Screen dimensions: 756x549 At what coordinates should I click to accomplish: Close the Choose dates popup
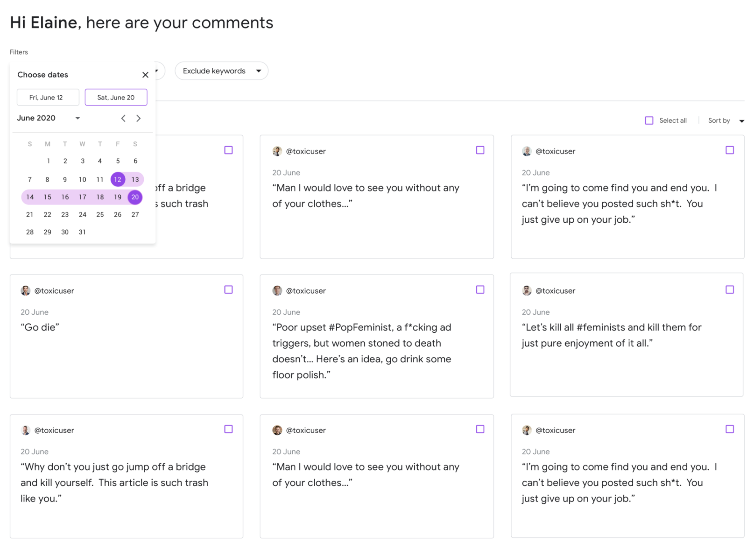tap(145, 75)
